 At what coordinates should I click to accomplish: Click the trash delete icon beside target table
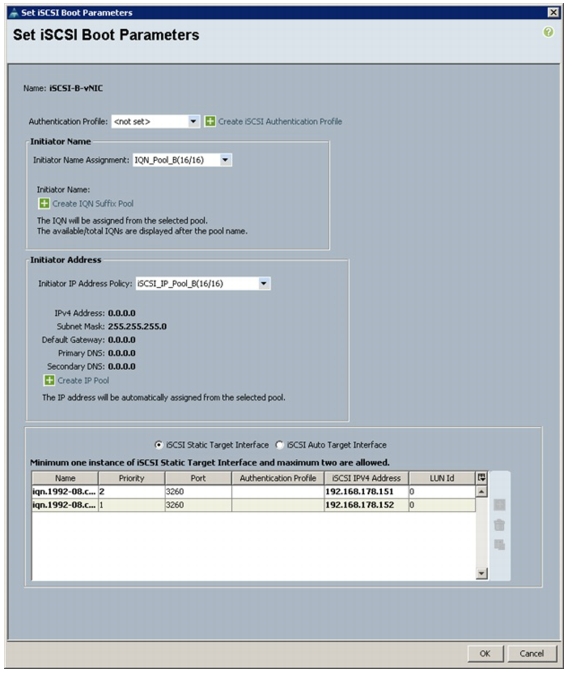499,525
